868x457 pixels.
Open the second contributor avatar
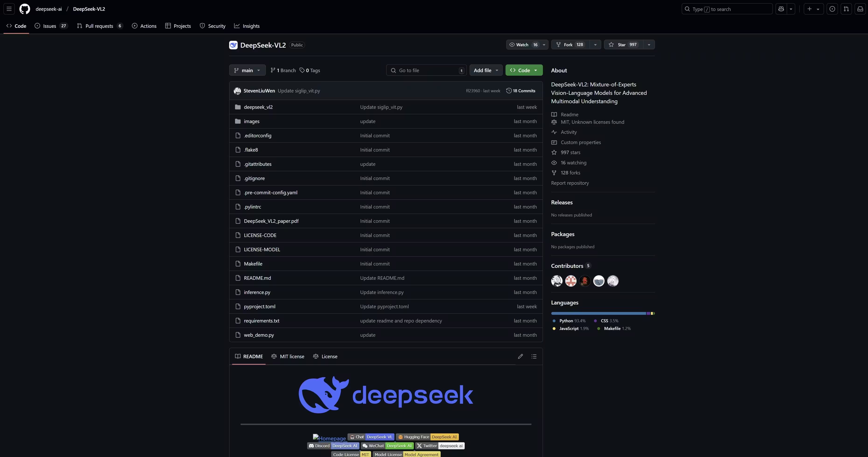pyautogui.click(x=571, y=281)
